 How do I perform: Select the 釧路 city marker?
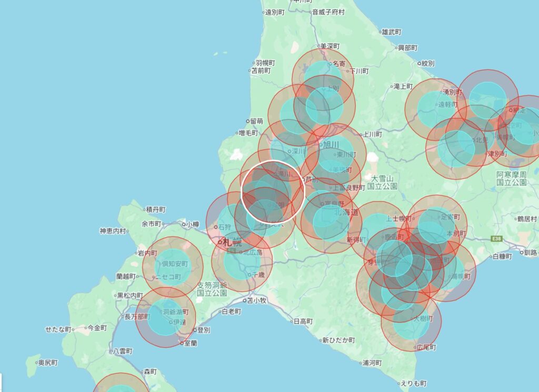pyautogui.click(x=521, y=253)
